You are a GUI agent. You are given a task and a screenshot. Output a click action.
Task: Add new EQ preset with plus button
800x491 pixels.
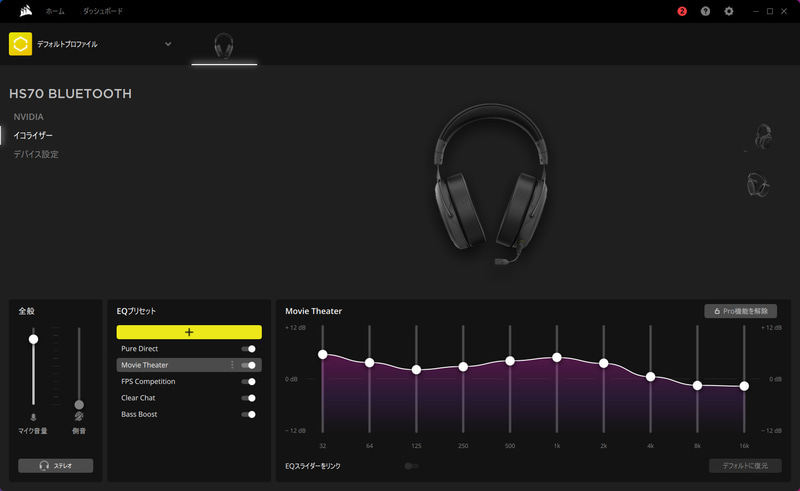189,332
